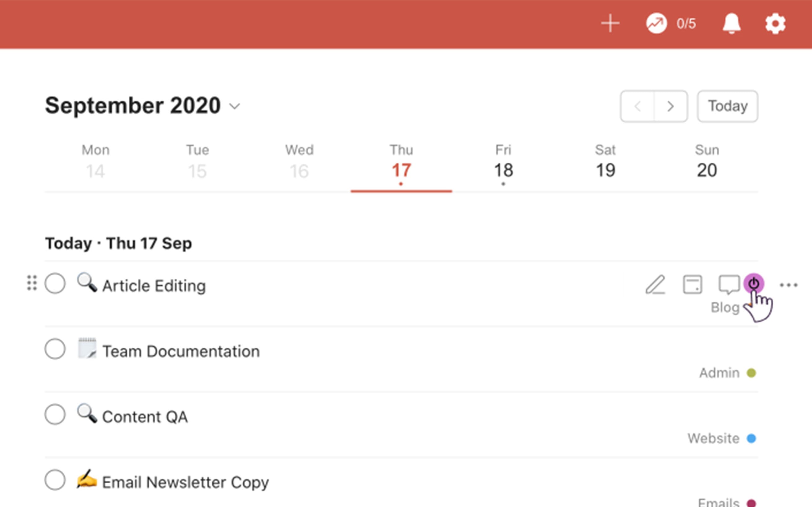812x507 pixels.
Task: Go to previous week with left chevron
Action: 637,106
